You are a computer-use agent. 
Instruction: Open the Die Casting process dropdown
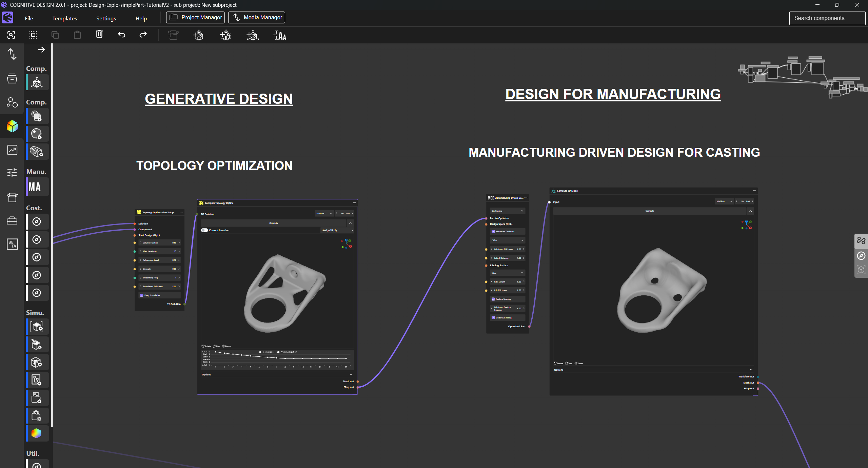(507, 211)
